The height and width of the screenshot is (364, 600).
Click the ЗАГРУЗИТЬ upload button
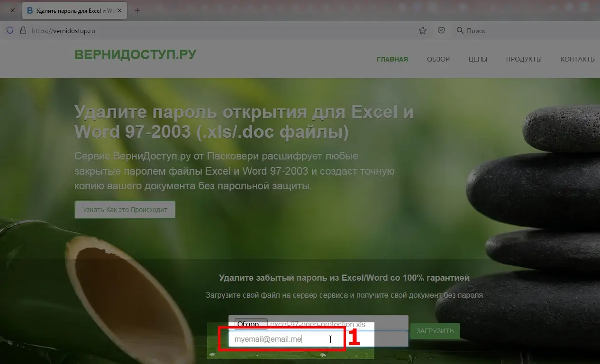click(435, 331)
